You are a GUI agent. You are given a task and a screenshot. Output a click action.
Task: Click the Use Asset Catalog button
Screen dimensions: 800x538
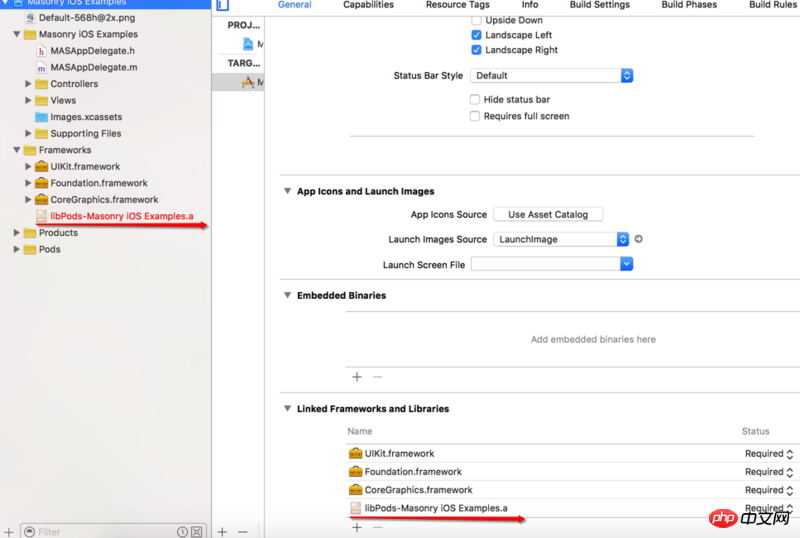(x=548, y=214)
